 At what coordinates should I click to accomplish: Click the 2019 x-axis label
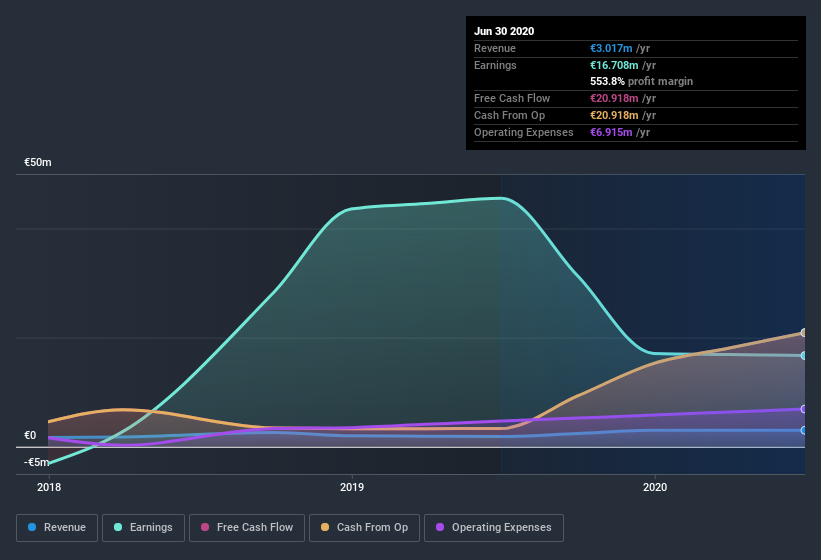(x=352, y=487)
